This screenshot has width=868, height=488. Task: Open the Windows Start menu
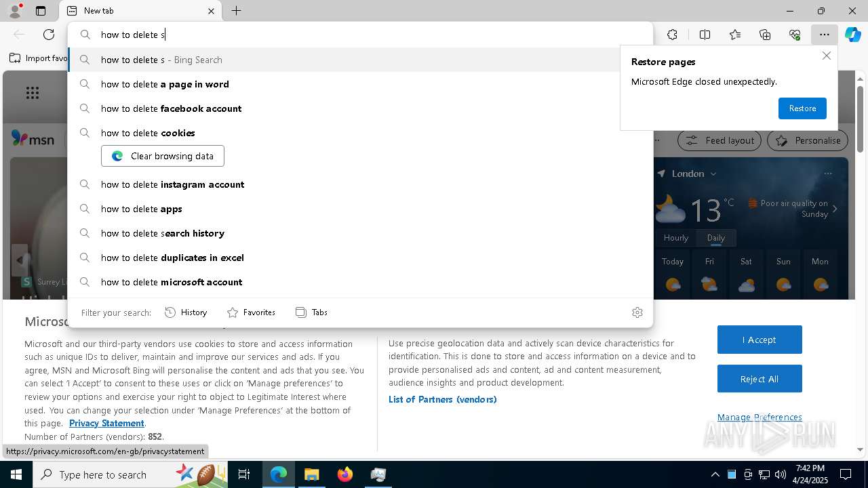[x=16, y=474]
